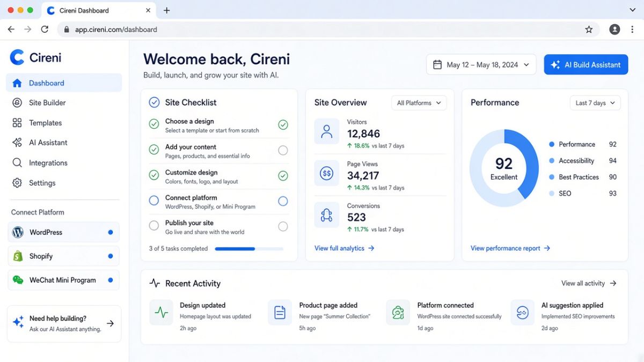Viewport: 644px width, 362px height.
Task: Bookmark this page with the star icon
Action: pos(589,29)
